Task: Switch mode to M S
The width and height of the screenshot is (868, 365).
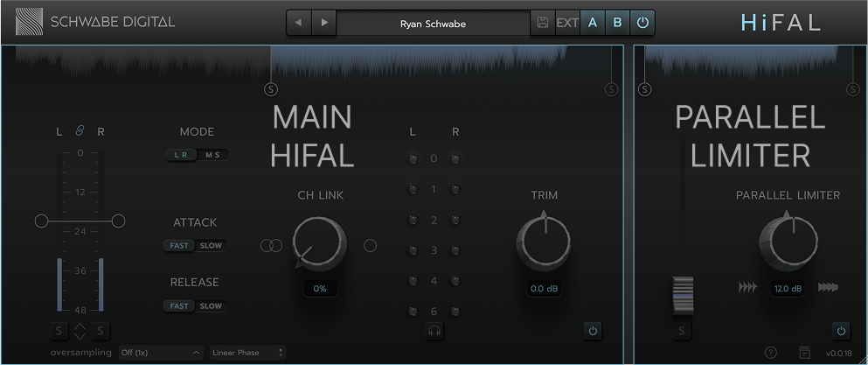Action: 213,155
